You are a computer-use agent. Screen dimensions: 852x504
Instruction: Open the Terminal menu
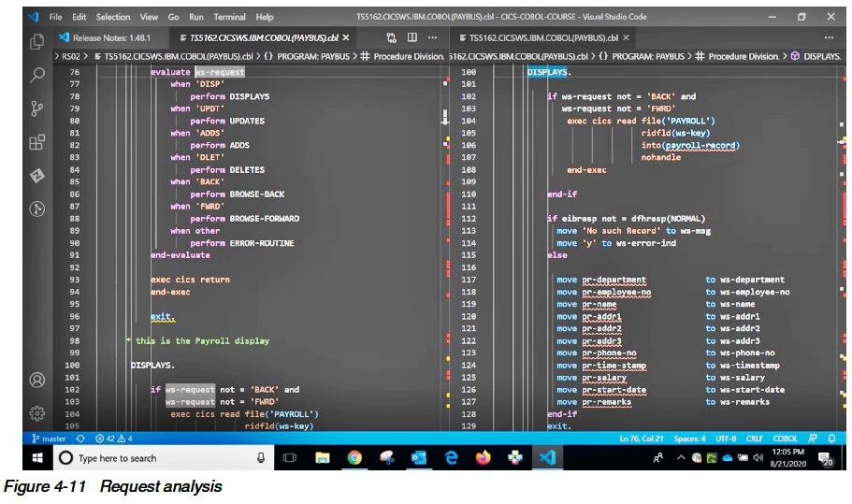(x=230, y=17)
